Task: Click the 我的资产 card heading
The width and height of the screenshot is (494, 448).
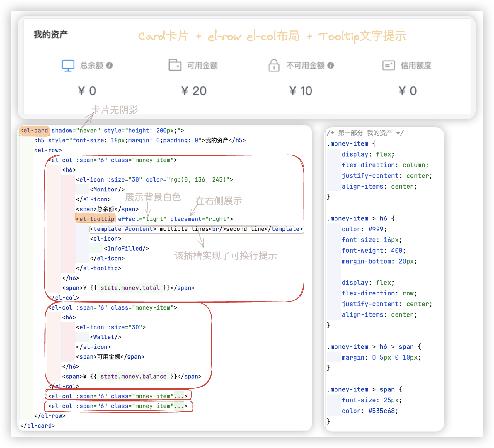Action: (x=50, y=35)
